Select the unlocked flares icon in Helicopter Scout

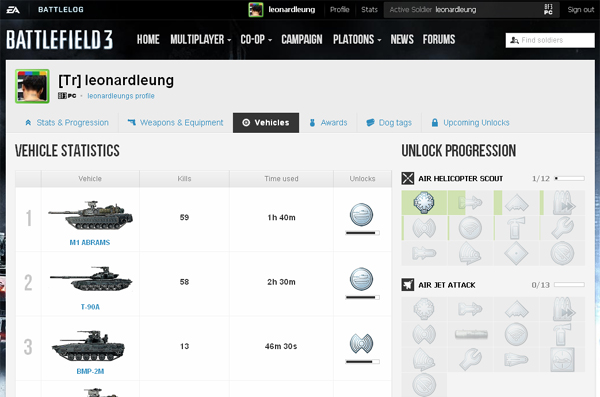424,202
